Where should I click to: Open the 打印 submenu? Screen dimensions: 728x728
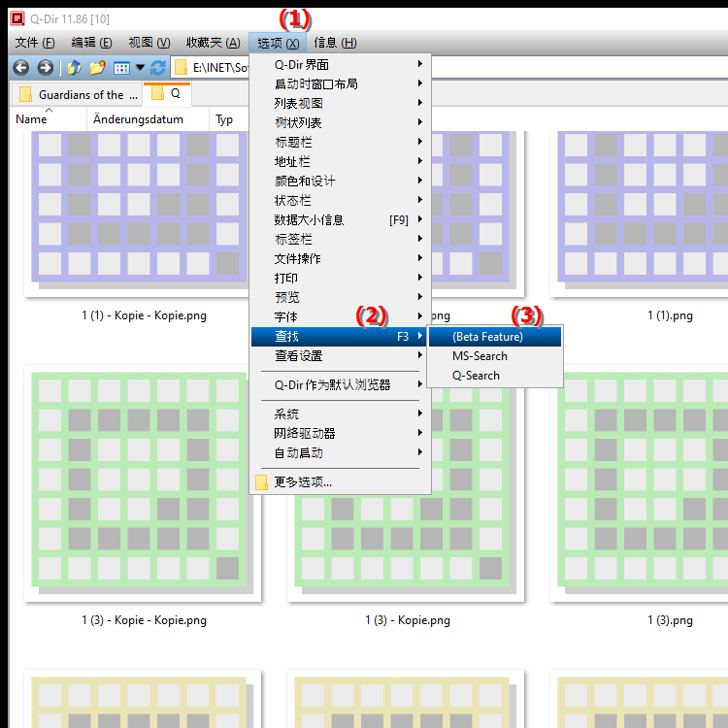click(340, 279)
